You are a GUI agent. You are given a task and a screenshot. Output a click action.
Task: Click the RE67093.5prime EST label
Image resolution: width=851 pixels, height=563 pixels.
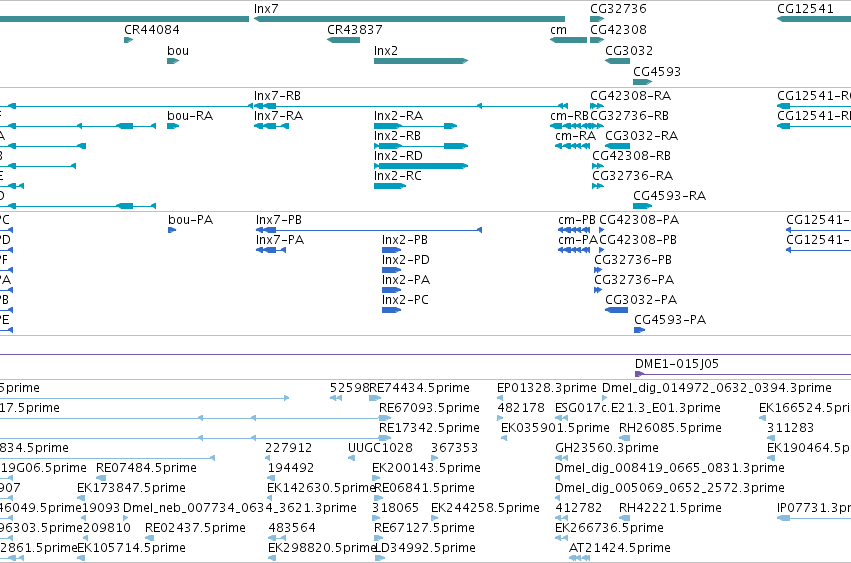tap(429, 408)
